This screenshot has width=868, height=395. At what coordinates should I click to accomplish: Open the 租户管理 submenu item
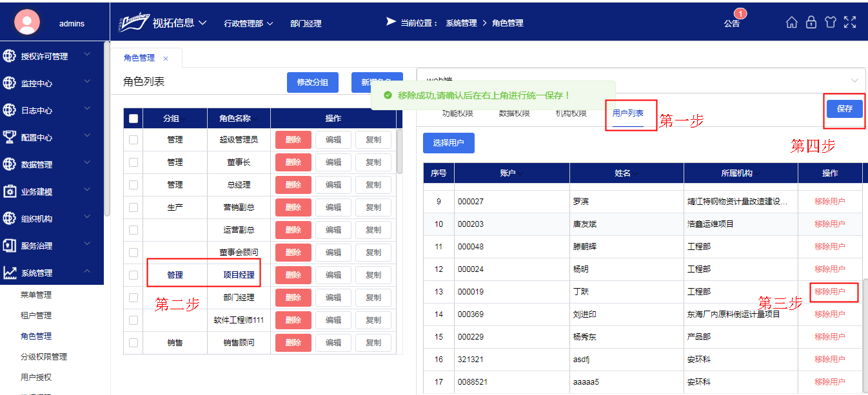[x=36, y=316]
